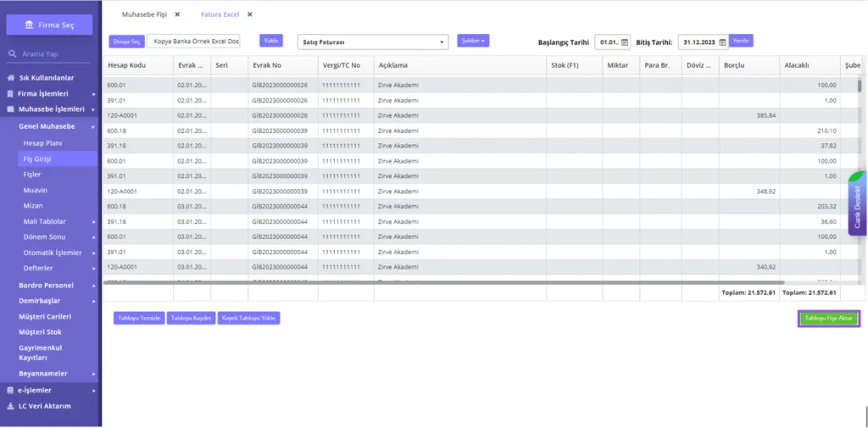This screenshot has height=428, width=868.
Task: Click the Açıklama column header
Action: 460,65
